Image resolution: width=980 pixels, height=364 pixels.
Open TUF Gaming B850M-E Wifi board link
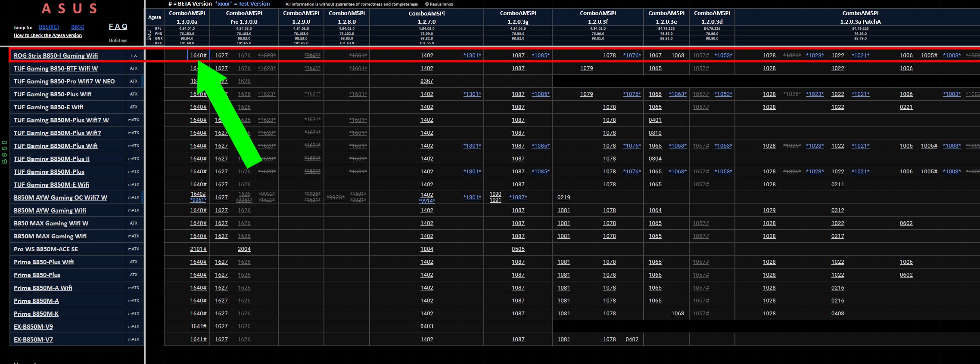(51, 185)
